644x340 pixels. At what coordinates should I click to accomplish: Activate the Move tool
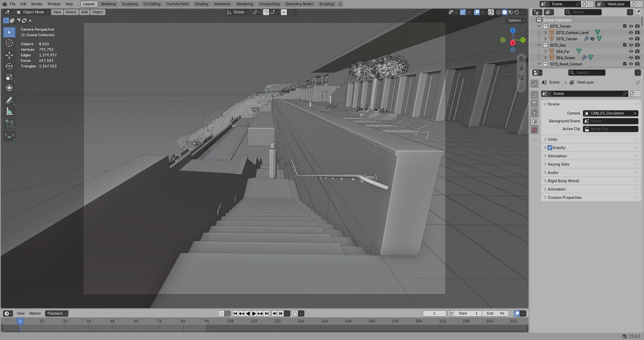[9, 55]
